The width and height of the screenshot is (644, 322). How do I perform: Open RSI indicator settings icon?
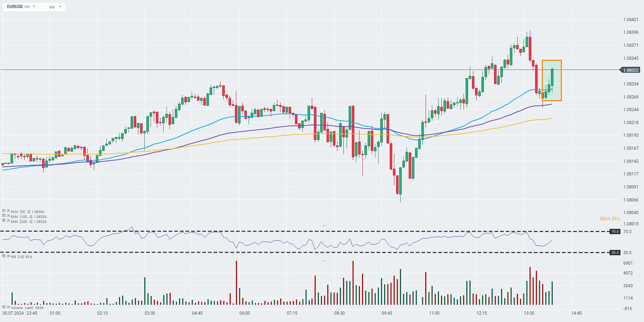coord(4,256)
